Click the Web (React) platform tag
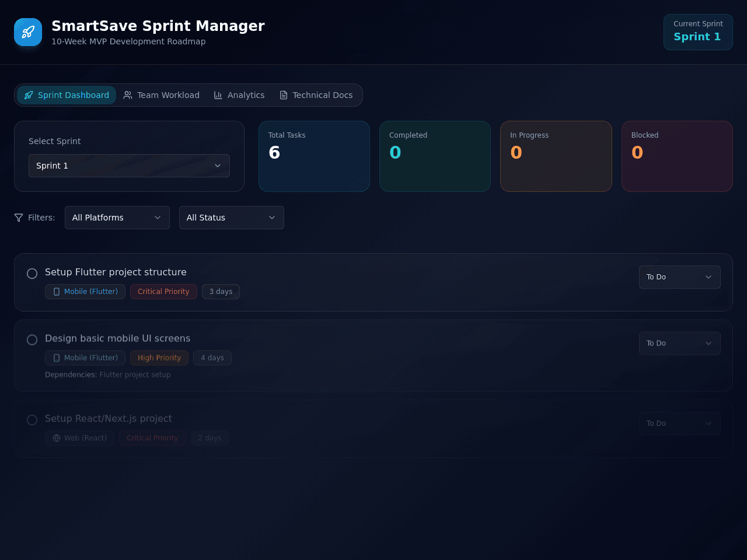The height and width of the screenshot is (560, 747). coord(79,438)
